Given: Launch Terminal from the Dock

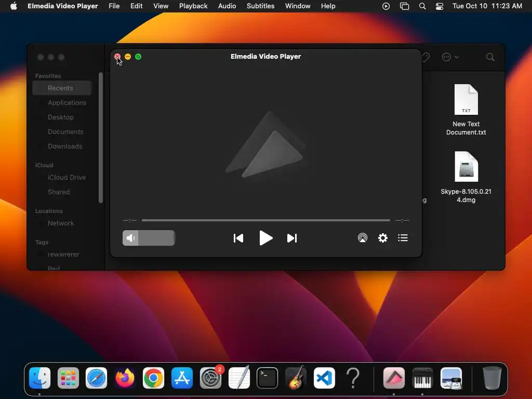Looking at the screenshot, I should tap(268, 378).
